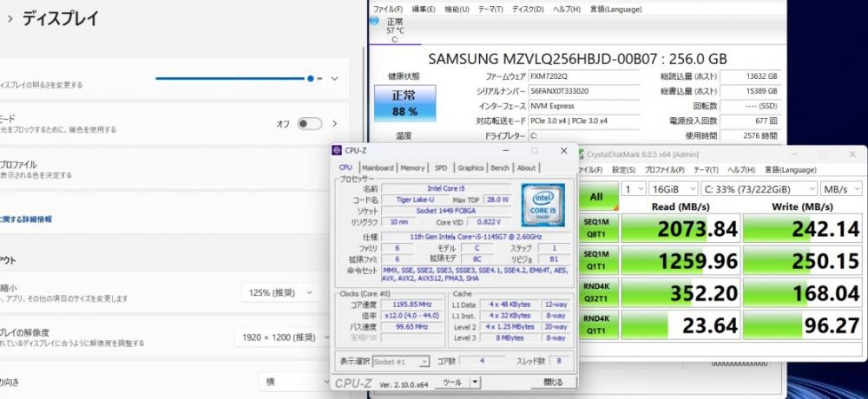Viewport: 868px width, 399px height.
Task: Select the C: drive tab showing 57 °C
Action: point(395,29)
